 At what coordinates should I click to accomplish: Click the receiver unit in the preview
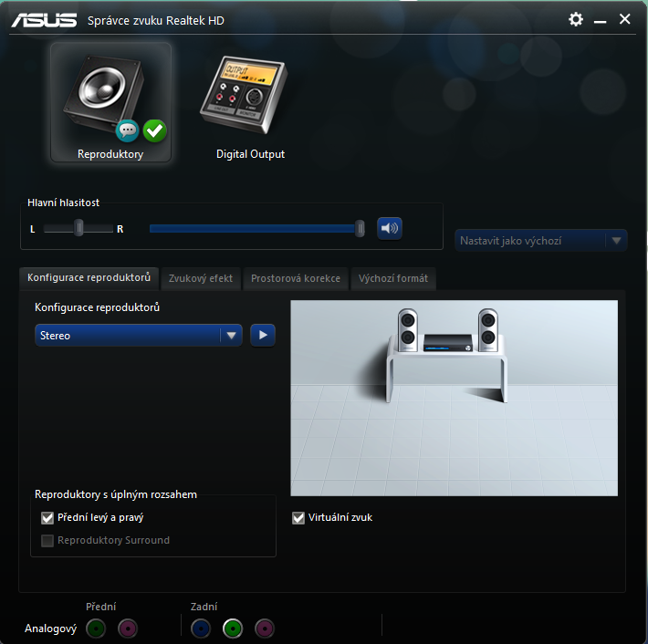pyautogui.click(x=448, y=342)
